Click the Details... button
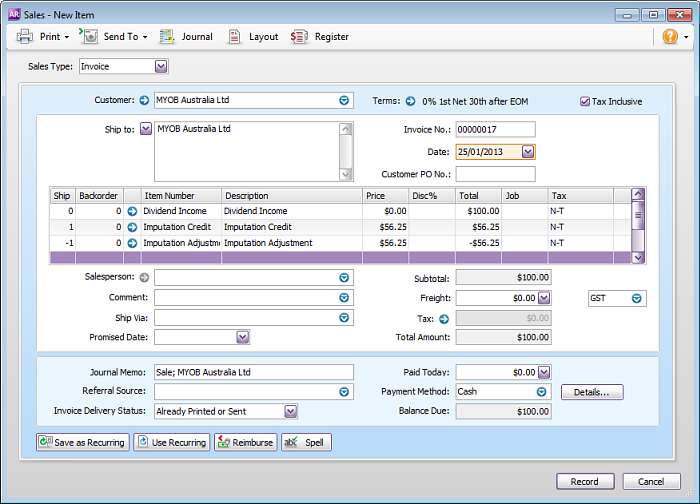700x504 pixels. click(x=592, y=392)
